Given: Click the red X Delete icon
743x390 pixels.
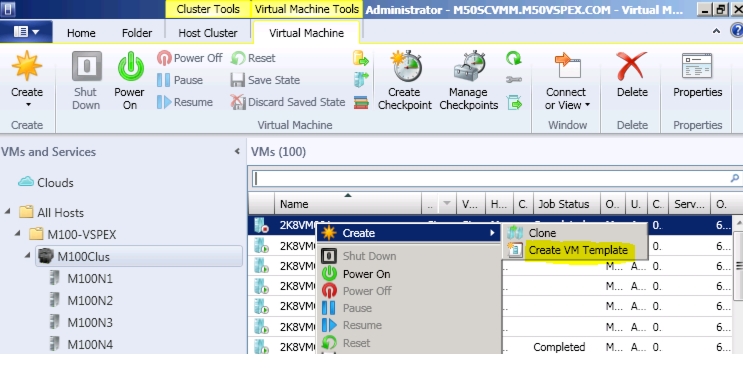Looking at the screenshot, I should (x=632, y=66).
